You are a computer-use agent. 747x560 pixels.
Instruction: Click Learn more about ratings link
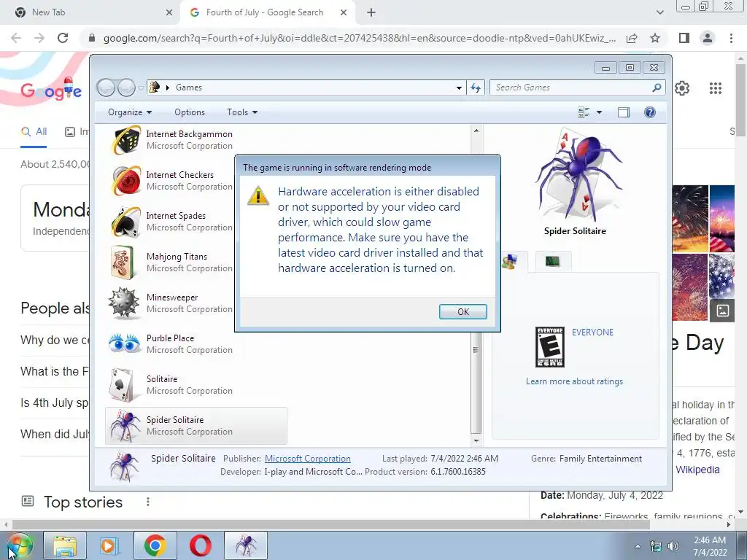point(574,381)
